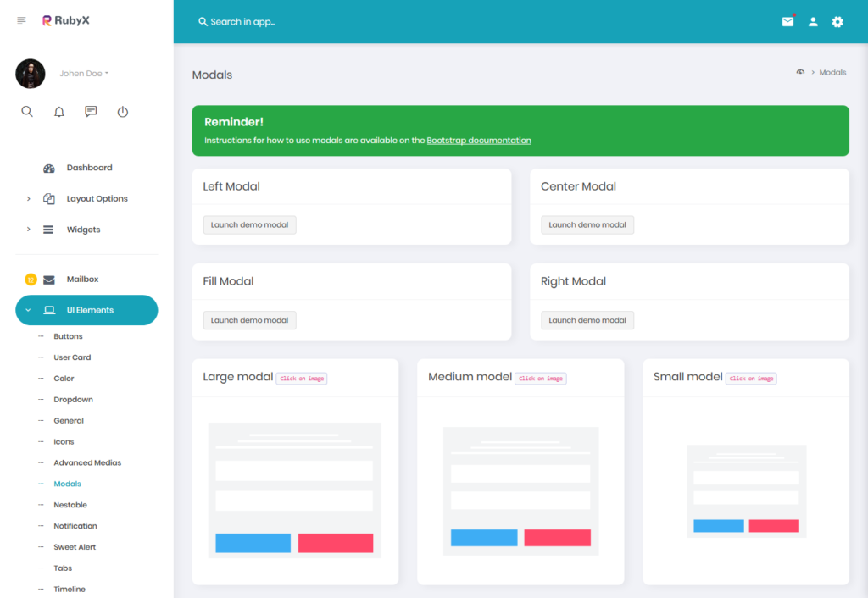Open the Bootstrap documentation link
The height and width of the screenshot is (598, 868).
tap(478, 141)
